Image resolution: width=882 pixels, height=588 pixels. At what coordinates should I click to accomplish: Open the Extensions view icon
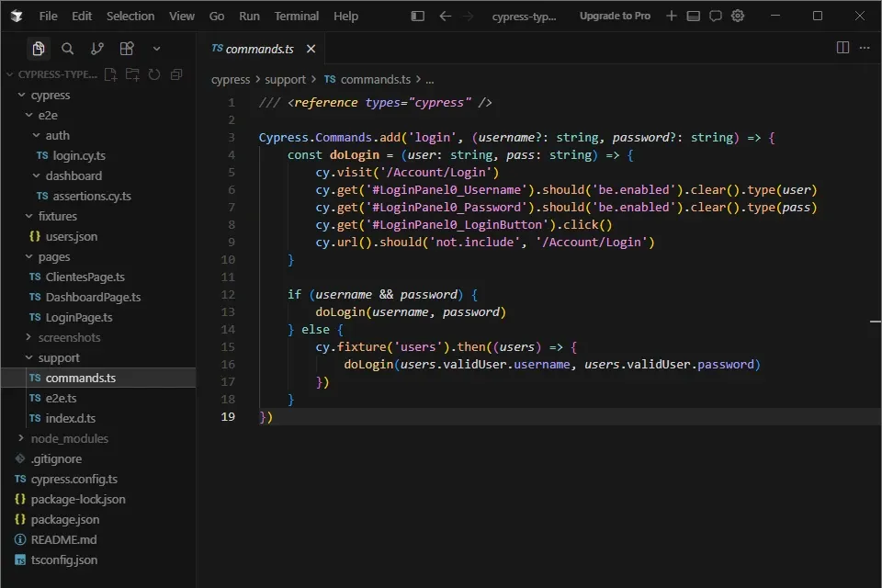127,49
